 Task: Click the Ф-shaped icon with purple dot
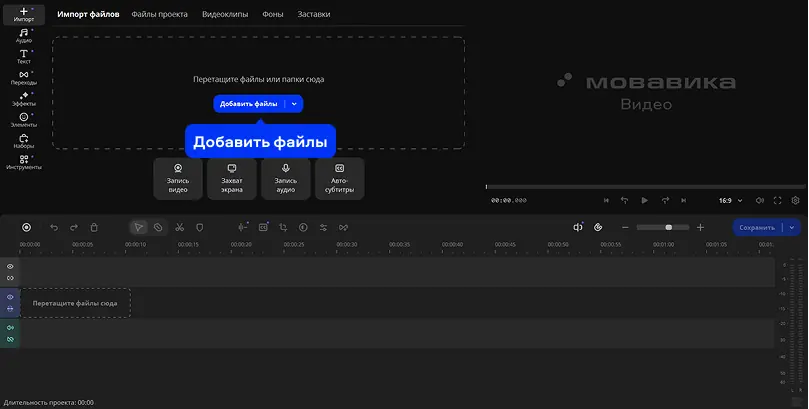(578, 227)
